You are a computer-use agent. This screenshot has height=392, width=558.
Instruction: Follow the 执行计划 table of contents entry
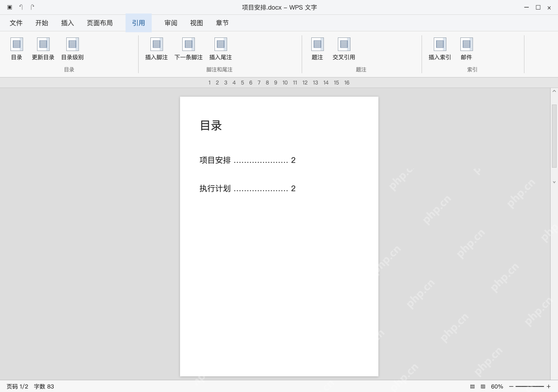(248, 189)
